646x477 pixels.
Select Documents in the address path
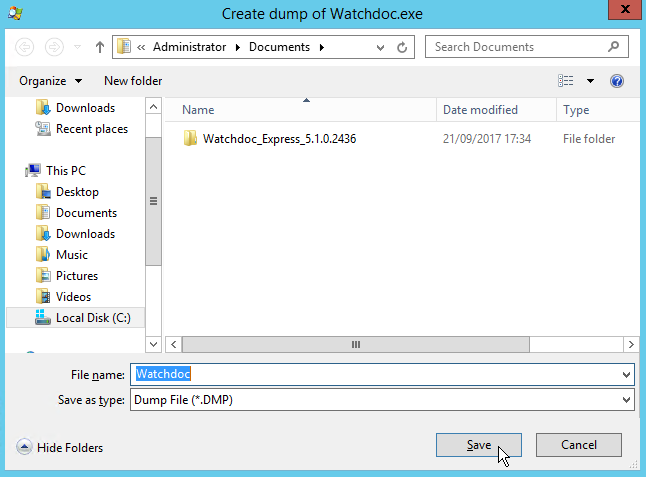point(279,47)
